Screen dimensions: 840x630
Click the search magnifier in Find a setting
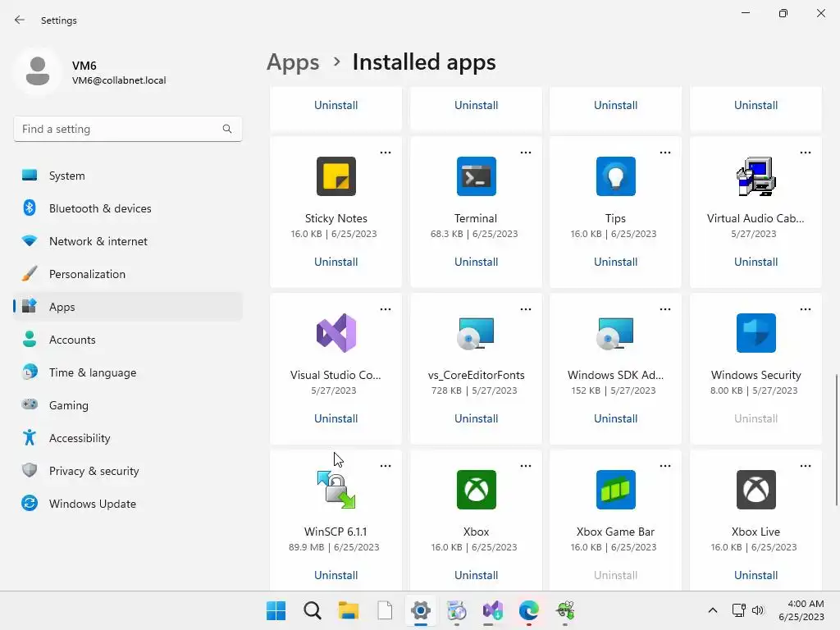coord(227,129)
